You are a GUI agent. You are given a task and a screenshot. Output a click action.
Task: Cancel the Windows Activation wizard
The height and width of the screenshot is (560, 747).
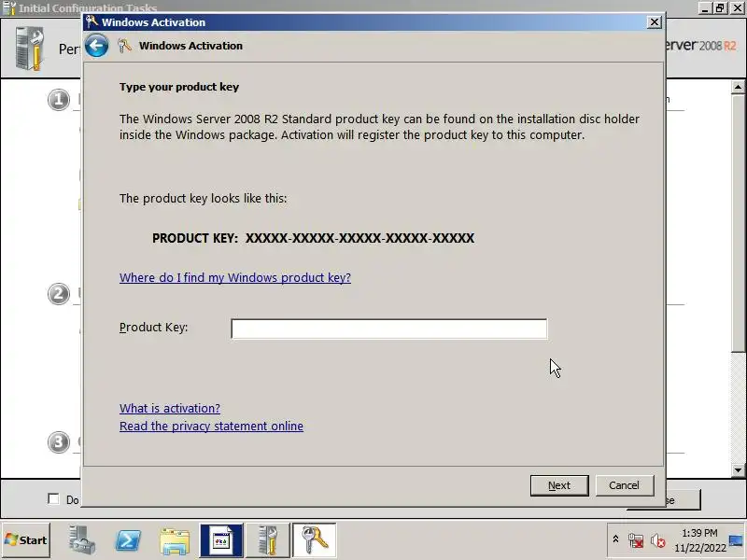tap(624, 485)
